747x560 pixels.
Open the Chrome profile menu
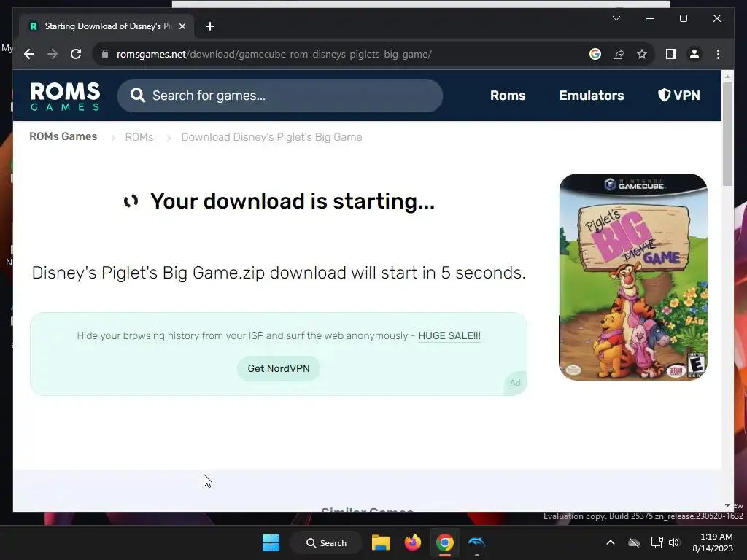coord(694,54)
